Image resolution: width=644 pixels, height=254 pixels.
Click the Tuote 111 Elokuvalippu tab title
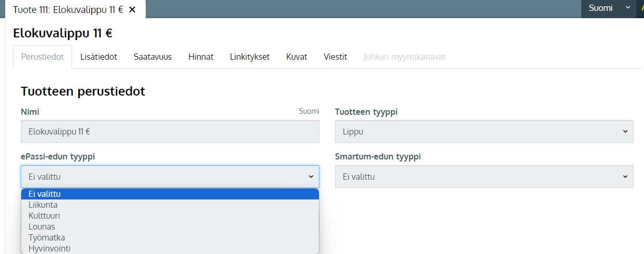pos(67,10)
